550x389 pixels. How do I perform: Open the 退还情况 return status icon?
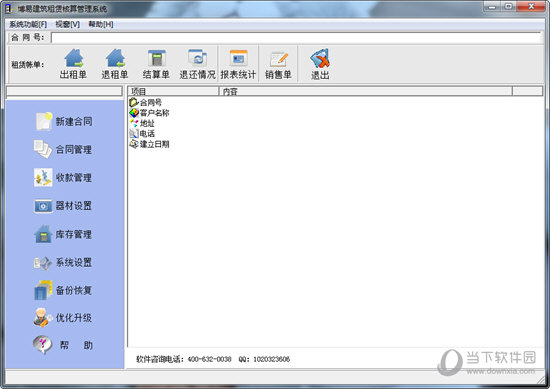click(197, 64)
